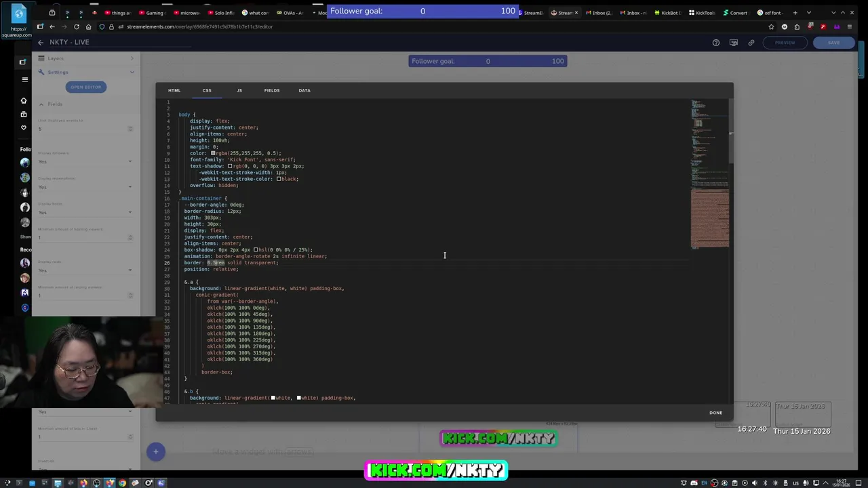Click the Limit displayed events number field

point(85,129)
